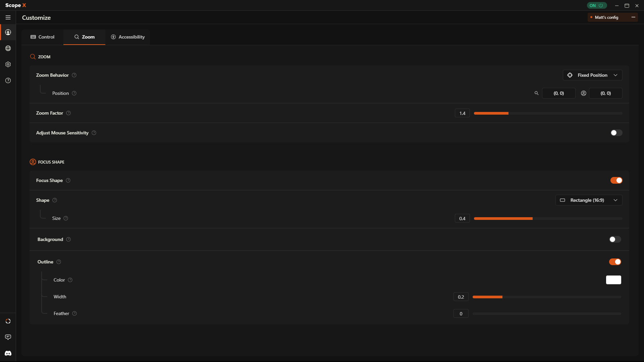Click the info icon next to Feather

tap(74, 313)
